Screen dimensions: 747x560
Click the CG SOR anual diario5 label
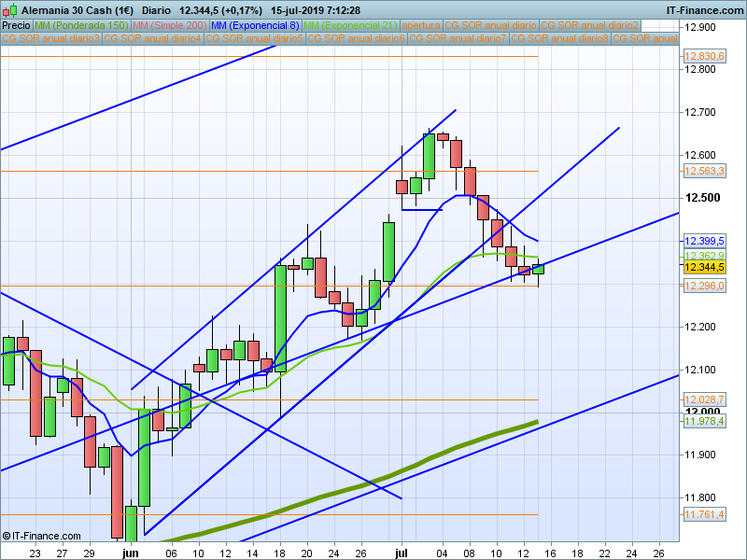pos(255,38)
